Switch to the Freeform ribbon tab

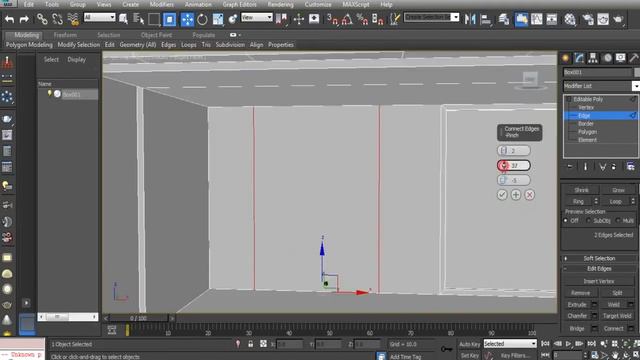(x=65, y=35)
